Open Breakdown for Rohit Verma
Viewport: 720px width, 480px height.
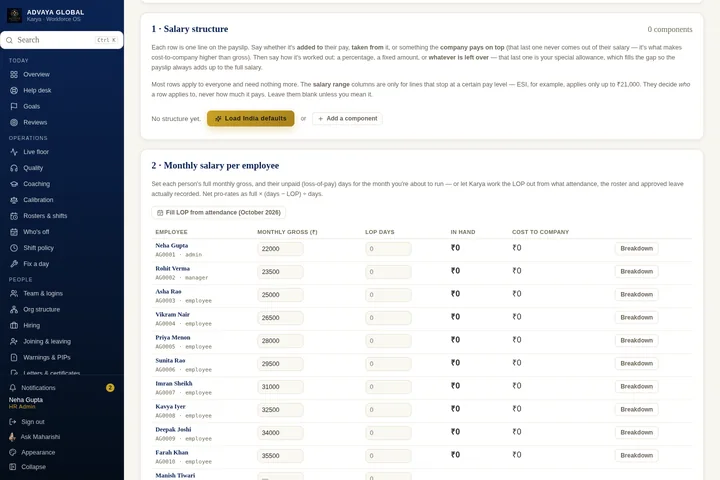[636, 271]
